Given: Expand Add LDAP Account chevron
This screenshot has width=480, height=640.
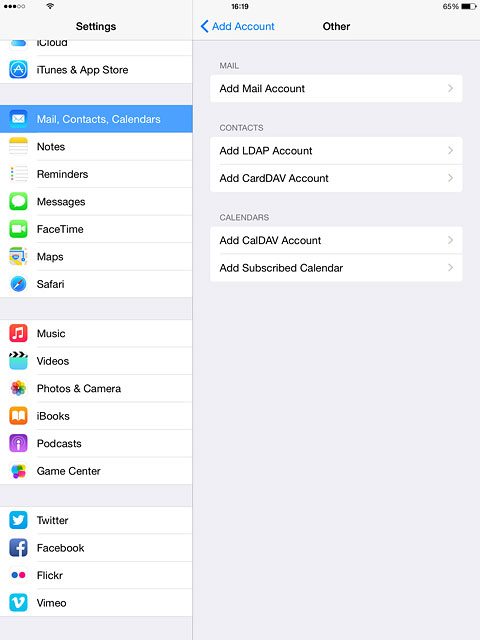Looking at the screenshot, I should click(x=451, y=150).
